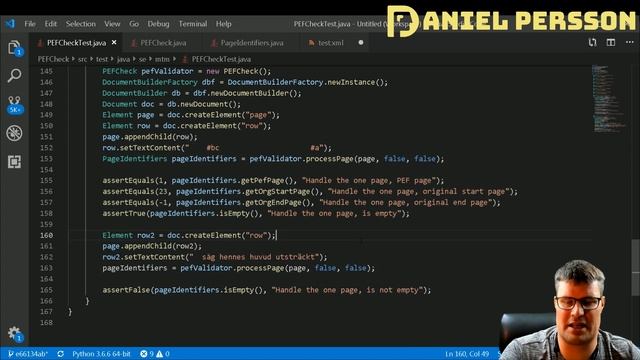The width and height of the screenshot is (640, 360).
Task: Synchronize changes from status bar
Action: click(x=60, y=354)
